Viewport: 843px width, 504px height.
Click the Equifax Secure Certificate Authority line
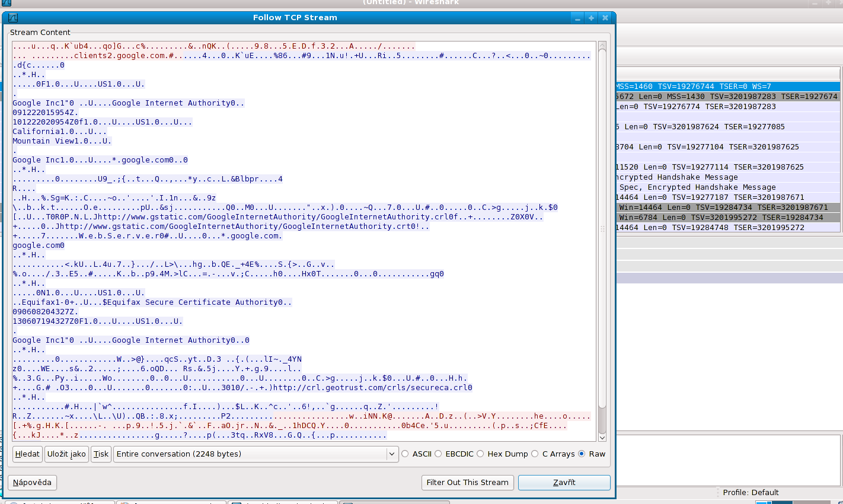[x=152, y=302]
